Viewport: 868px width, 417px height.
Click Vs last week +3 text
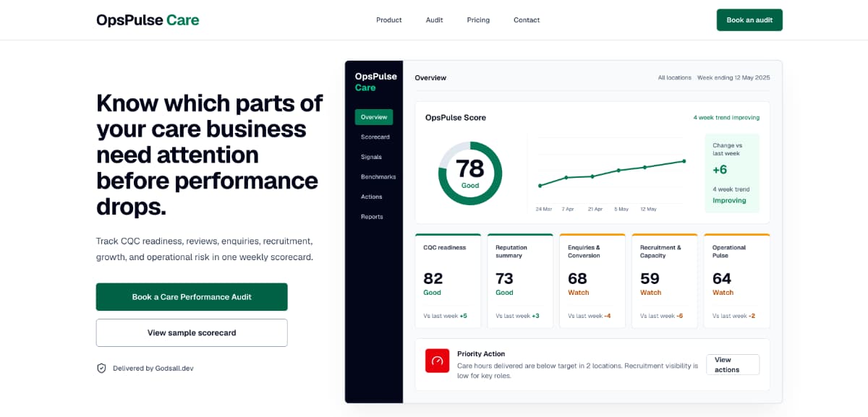click(517, 316)
